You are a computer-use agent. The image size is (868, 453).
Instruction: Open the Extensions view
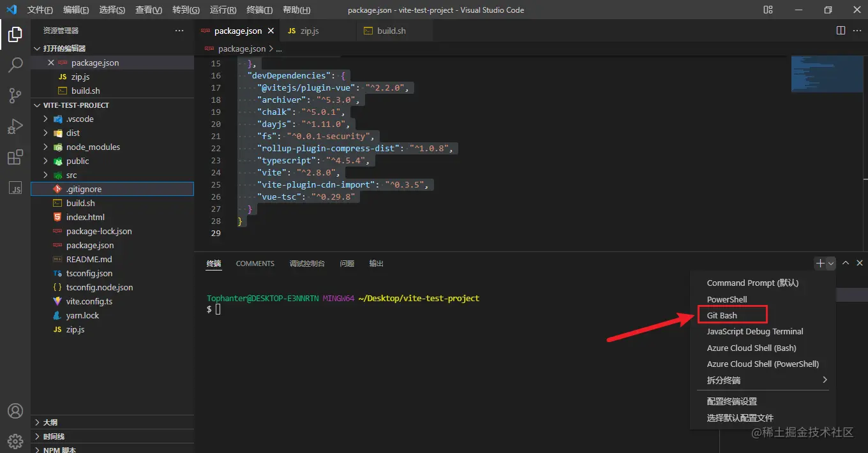click(x=15, y=158)
